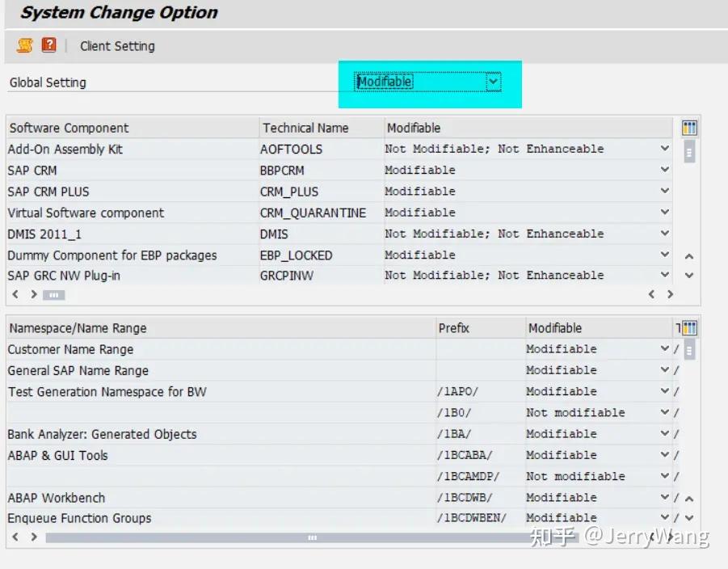
Task: Click the Prefix column header
Action: pyautogui.click(x=452, y=327)
